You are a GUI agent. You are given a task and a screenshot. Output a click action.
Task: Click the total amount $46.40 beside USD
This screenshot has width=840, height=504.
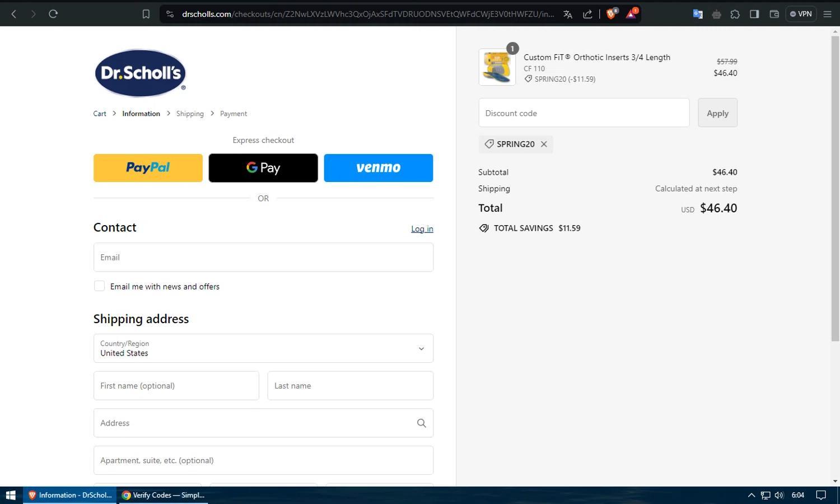click(718, 208)
